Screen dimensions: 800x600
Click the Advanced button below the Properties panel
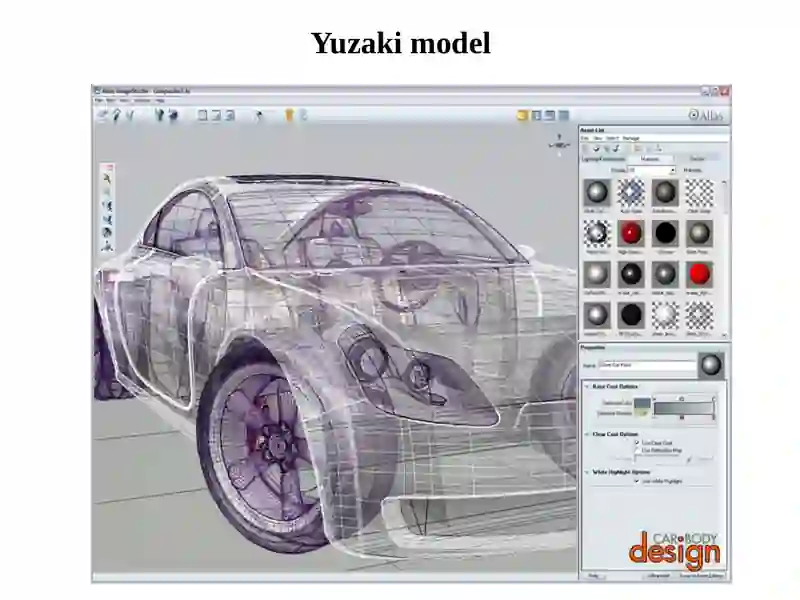tap(658, 576)
